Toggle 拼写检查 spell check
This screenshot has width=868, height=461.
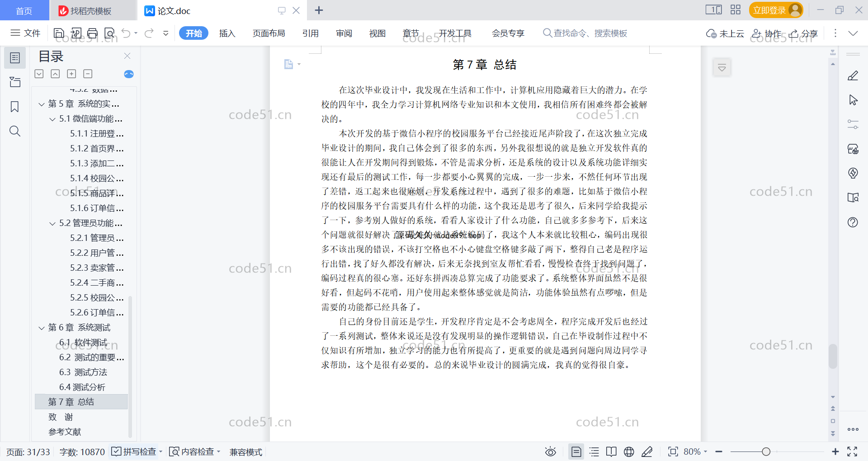point(134,452)
